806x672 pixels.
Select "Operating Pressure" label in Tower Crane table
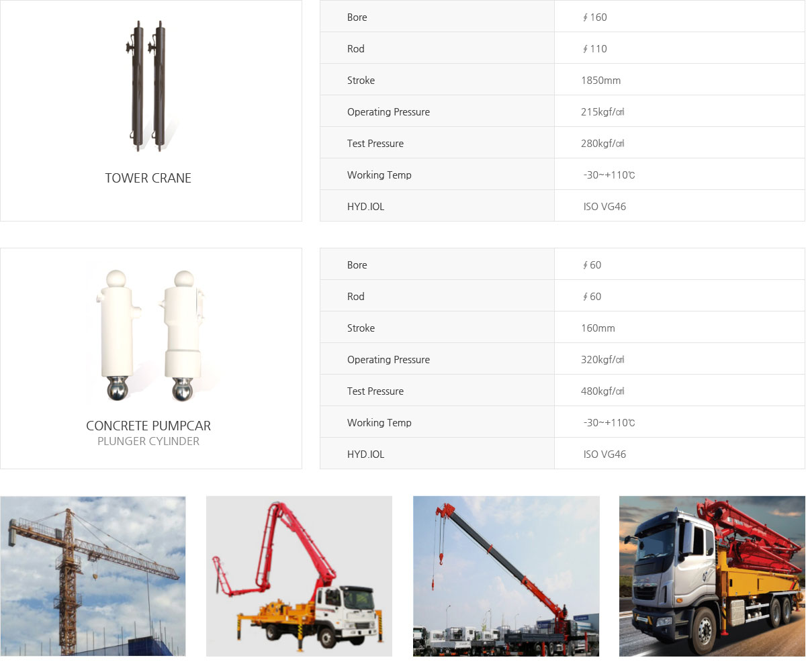[x=388, y=111]
